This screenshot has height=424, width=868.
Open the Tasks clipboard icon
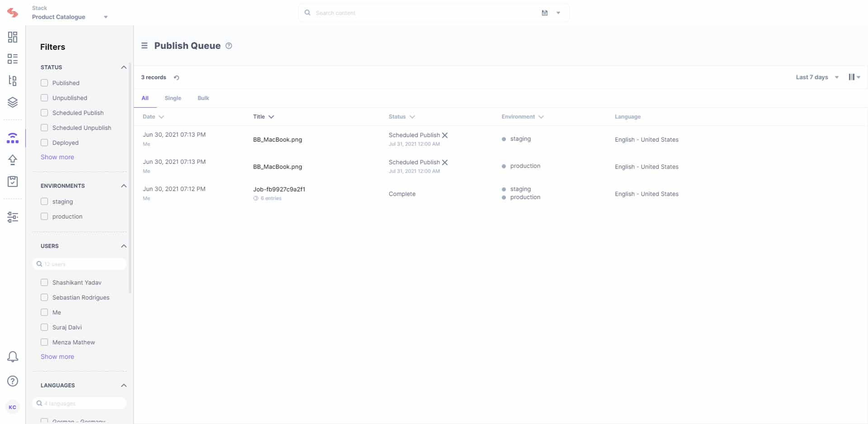pos(12,181)
